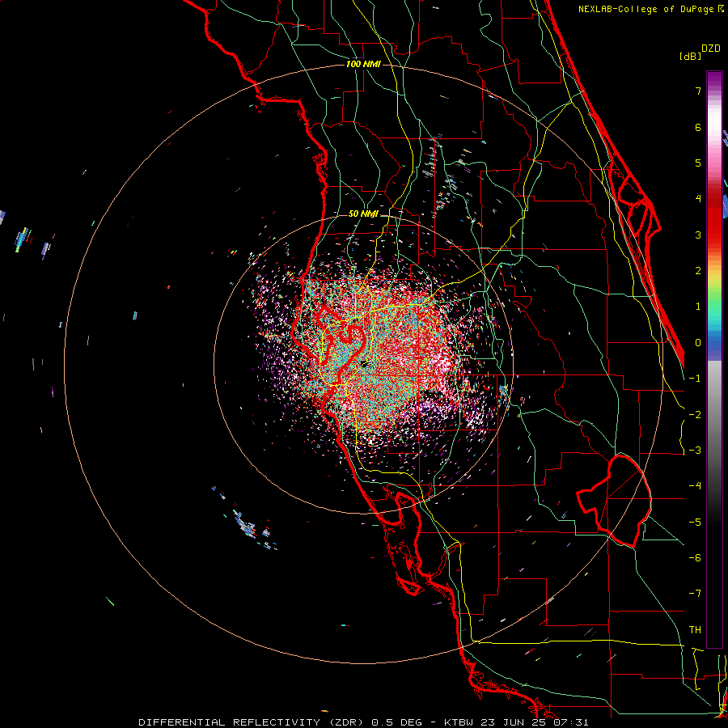728x728 pixels.
Task: Click the [dB] unit label
Action: point(690,56)
